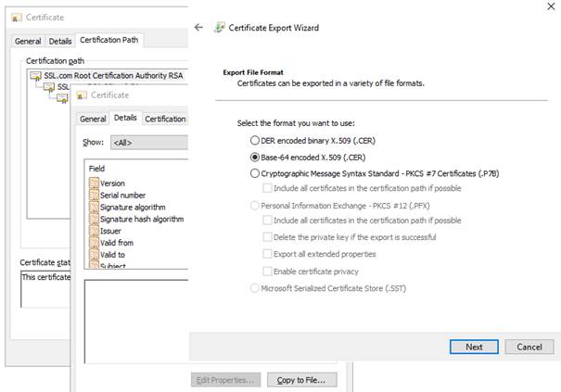Select Base-64 encoded X.509 format
This screenshot has width=561, height=392.
pos(255,158)
